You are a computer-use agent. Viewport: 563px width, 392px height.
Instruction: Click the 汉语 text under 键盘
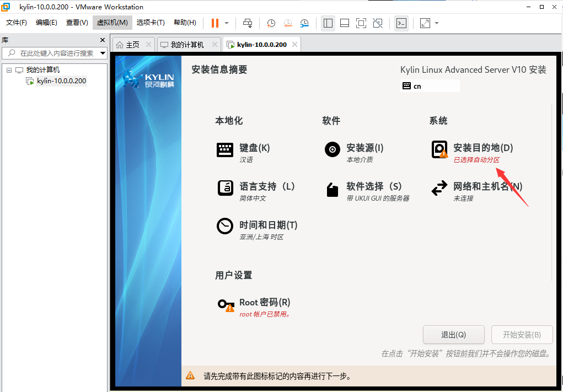246,160
